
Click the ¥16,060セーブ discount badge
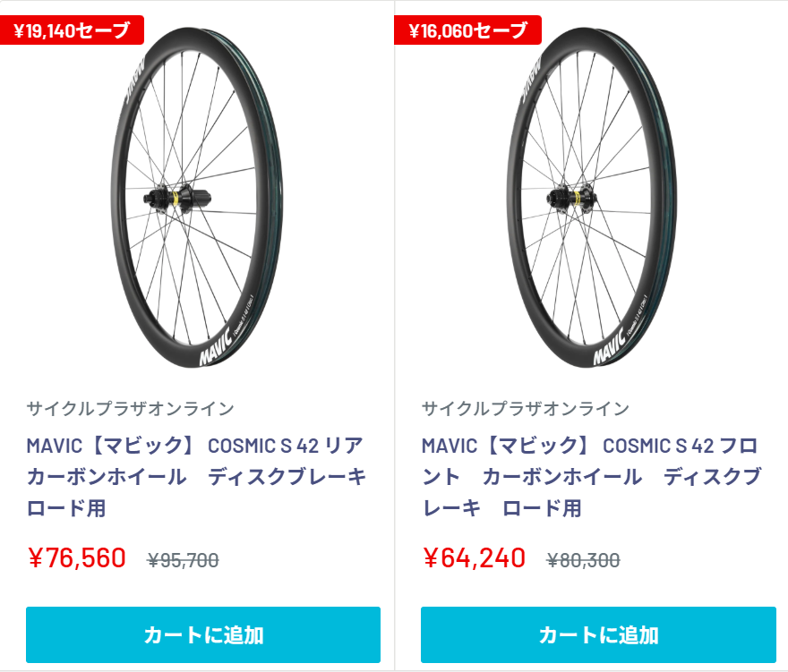(x=467, y=30)
